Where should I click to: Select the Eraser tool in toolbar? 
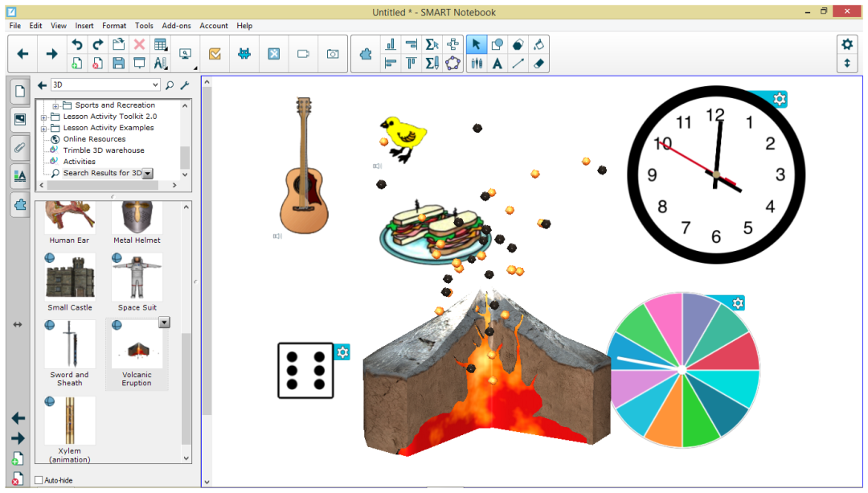coord(539,64)
